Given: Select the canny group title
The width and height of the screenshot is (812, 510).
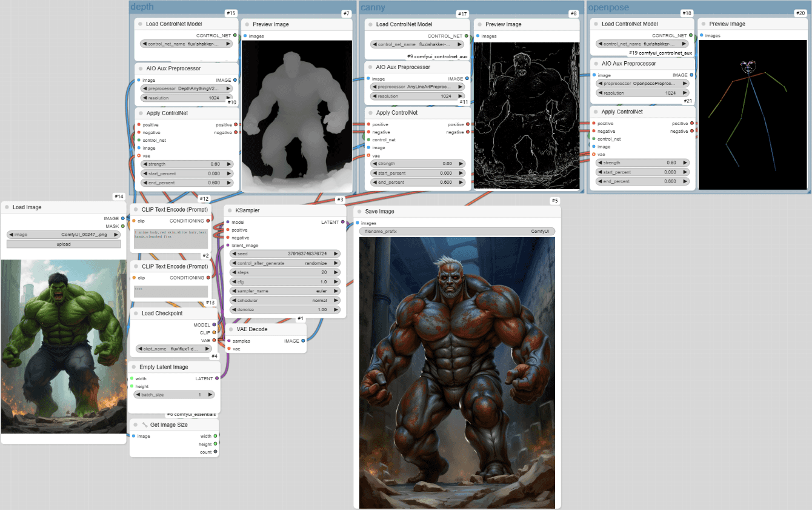Looking at the screenshot, I should click(x=373, y=7).
